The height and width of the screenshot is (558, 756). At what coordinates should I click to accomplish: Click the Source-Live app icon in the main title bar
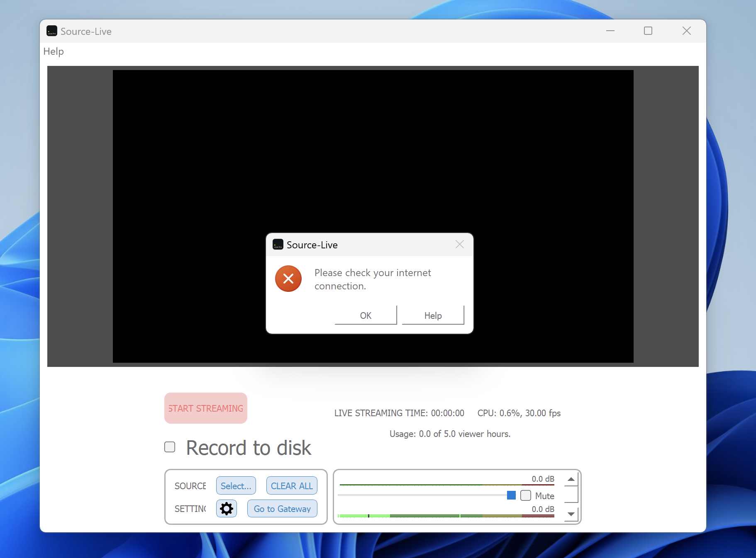(52, 31)
